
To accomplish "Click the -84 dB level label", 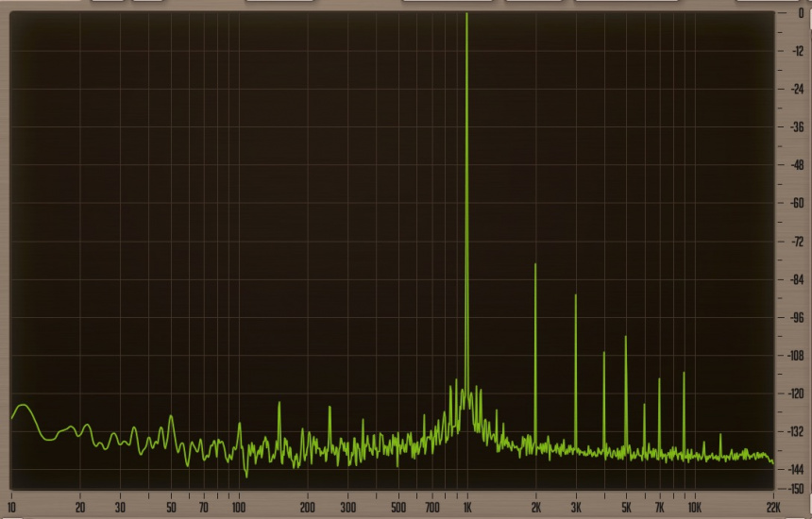I will pos(797,279).
